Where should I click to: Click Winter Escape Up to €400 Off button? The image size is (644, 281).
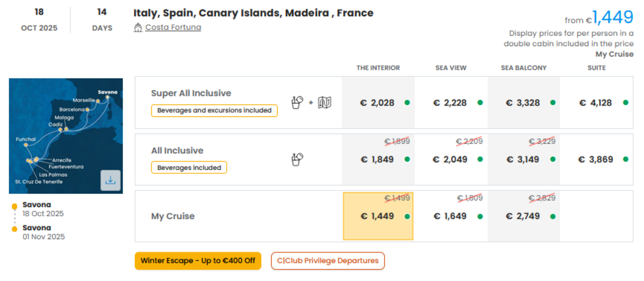coord(198,261)
